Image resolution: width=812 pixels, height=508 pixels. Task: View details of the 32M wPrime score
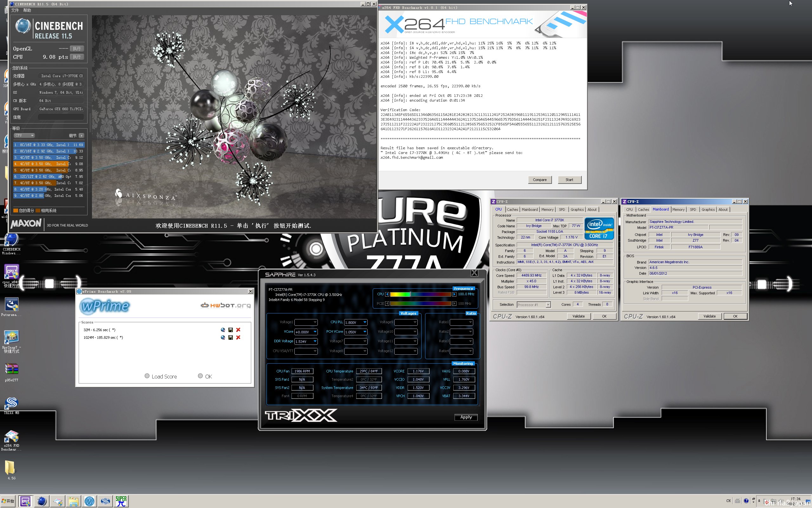pyautogui.click(x=223, y=330)
